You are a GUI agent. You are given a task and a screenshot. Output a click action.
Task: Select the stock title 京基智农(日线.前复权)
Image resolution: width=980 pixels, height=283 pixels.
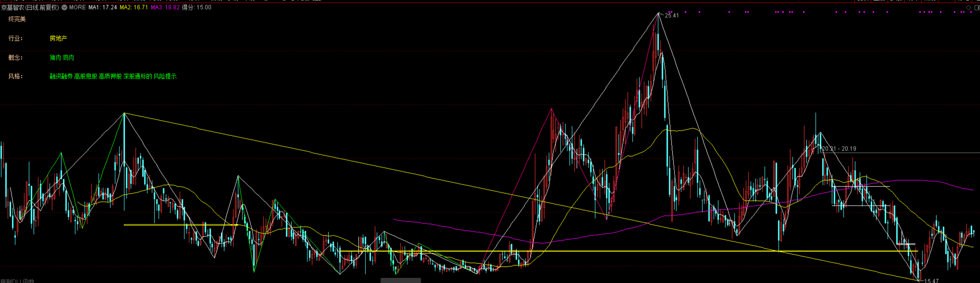[30, 7]
